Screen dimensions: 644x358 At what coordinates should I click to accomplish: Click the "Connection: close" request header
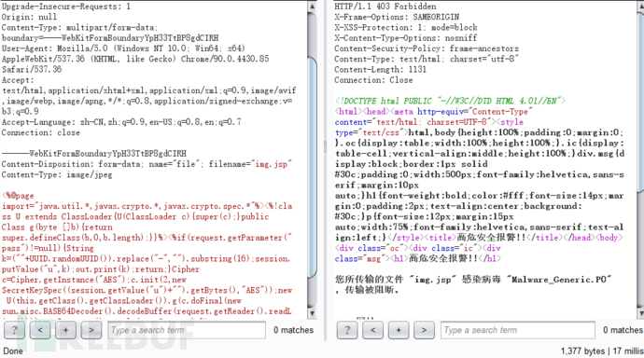tap(41, 132)
